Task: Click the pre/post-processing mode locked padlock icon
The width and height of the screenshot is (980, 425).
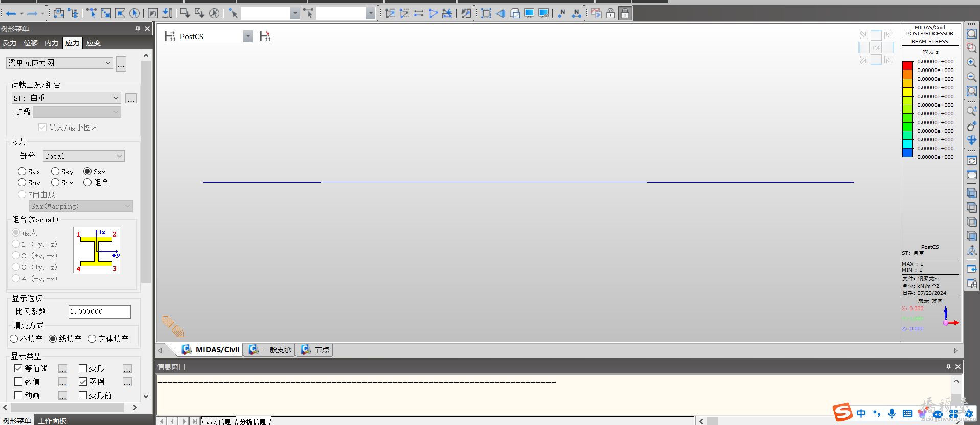Action: [625, 13]
